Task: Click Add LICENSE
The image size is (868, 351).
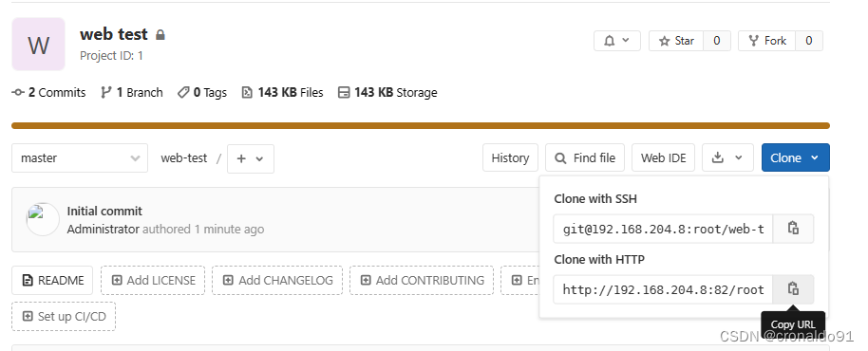Action: [153, 280]
